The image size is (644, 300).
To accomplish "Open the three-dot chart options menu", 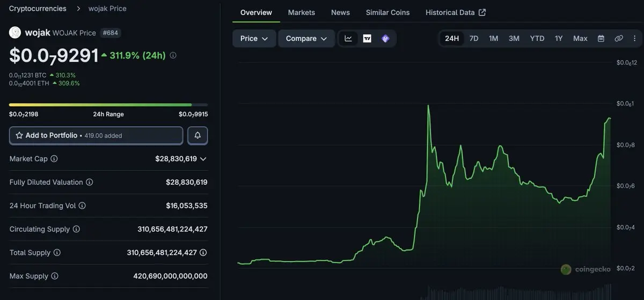I will pos(635,39).
